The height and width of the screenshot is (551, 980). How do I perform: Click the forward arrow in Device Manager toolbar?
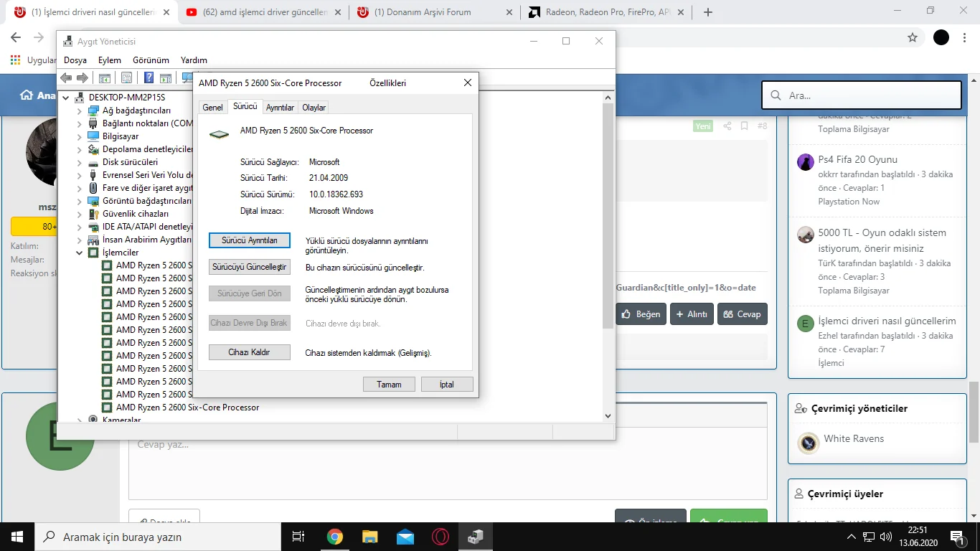pos(83,77)
